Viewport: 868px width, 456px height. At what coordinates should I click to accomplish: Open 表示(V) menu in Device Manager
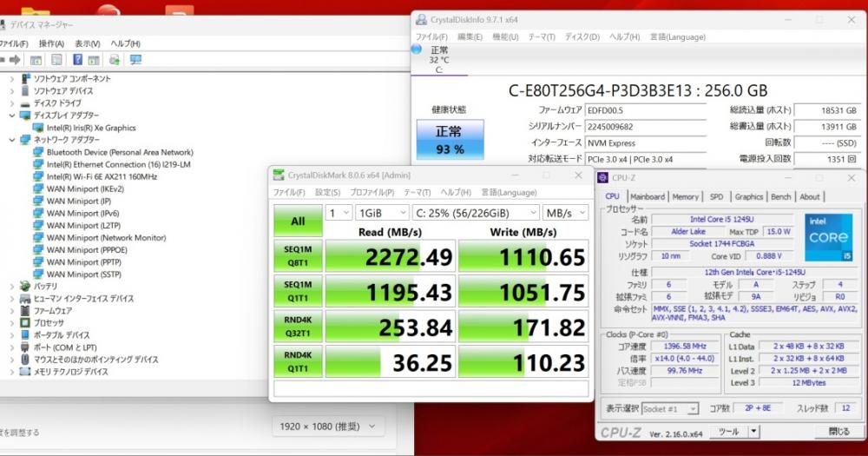[88, 43]
